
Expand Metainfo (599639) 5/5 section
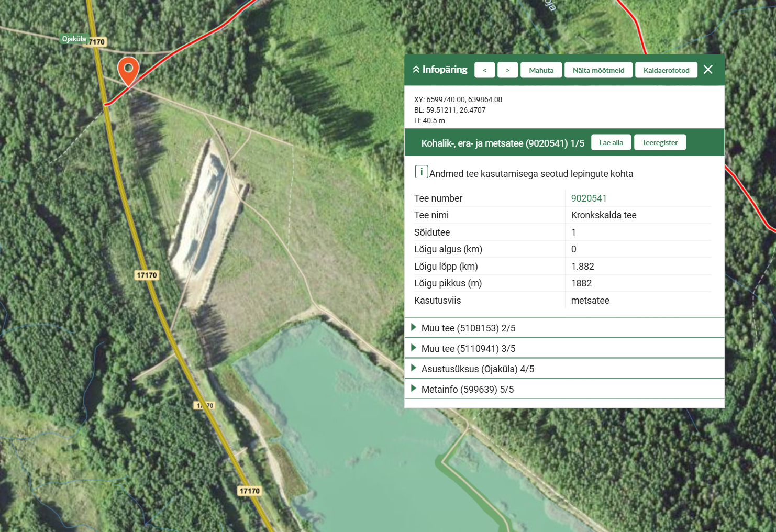(x=467, y=390)
